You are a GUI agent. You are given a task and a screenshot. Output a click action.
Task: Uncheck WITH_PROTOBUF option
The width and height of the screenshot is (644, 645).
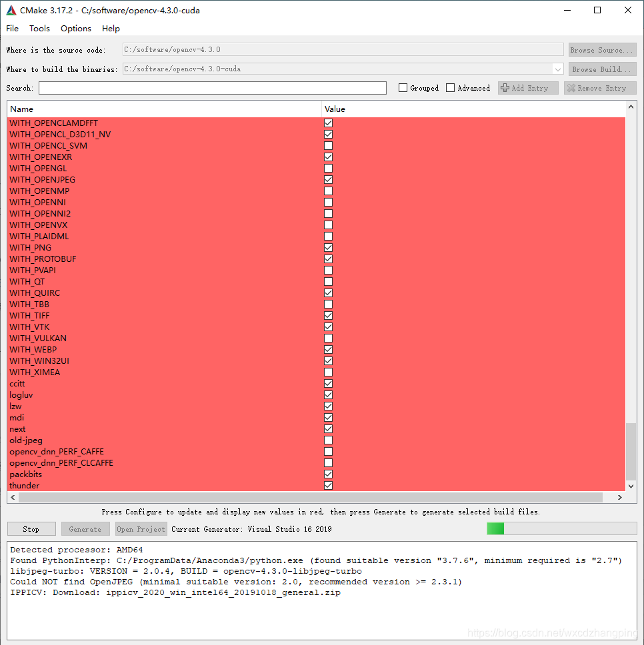[329, 259]
